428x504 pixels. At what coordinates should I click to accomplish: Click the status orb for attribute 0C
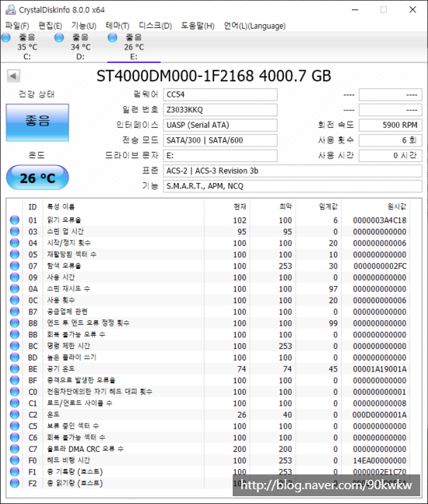[x=15, y=300]
